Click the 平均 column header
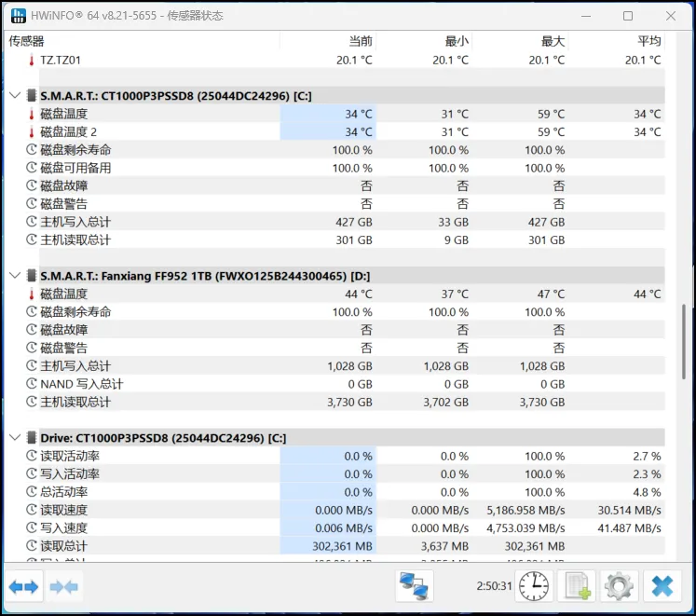This screenshot has width=696, height=616. click(x=649, y=41)
